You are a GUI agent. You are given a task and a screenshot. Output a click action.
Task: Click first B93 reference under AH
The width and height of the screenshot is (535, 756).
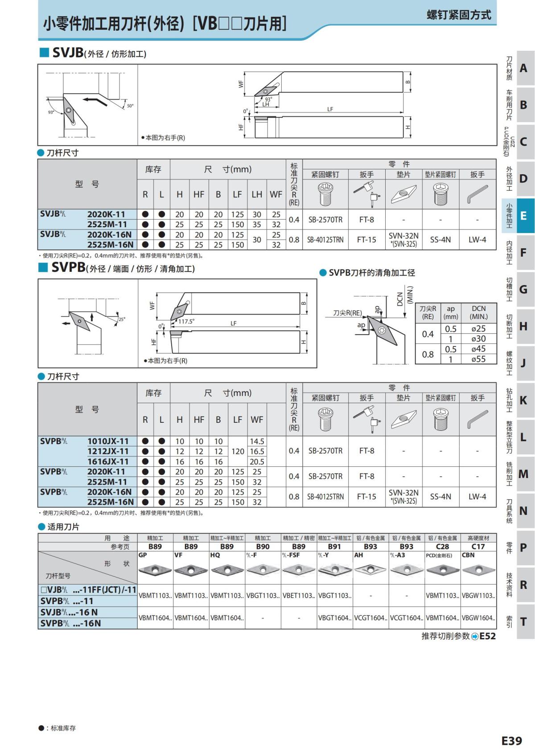(370, 547)
